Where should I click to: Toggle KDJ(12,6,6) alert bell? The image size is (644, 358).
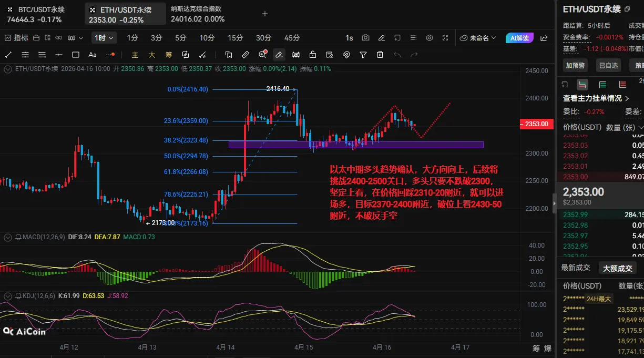(19, 296)
